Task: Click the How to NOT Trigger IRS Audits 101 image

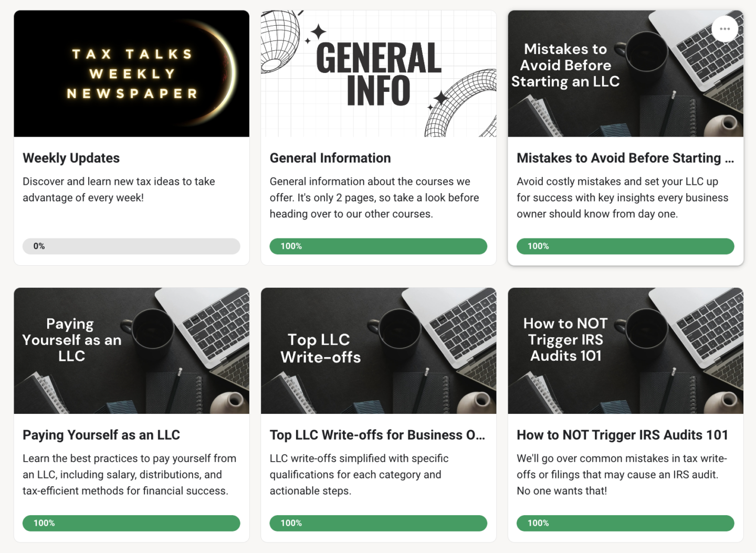Action: pyautogui.click(x=626, y=351)
